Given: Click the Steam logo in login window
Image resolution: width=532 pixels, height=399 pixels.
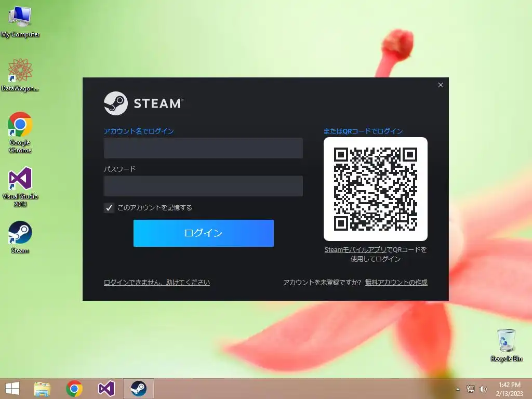Looking at the screenshot, I should [x=143, y=103].
